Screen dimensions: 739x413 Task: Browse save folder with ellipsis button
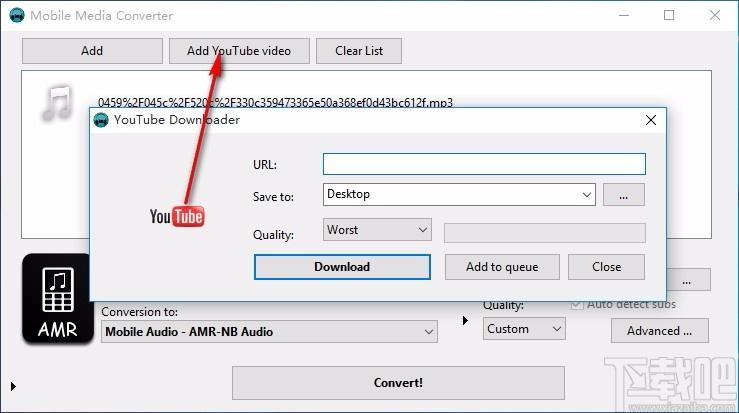[624, 195]
